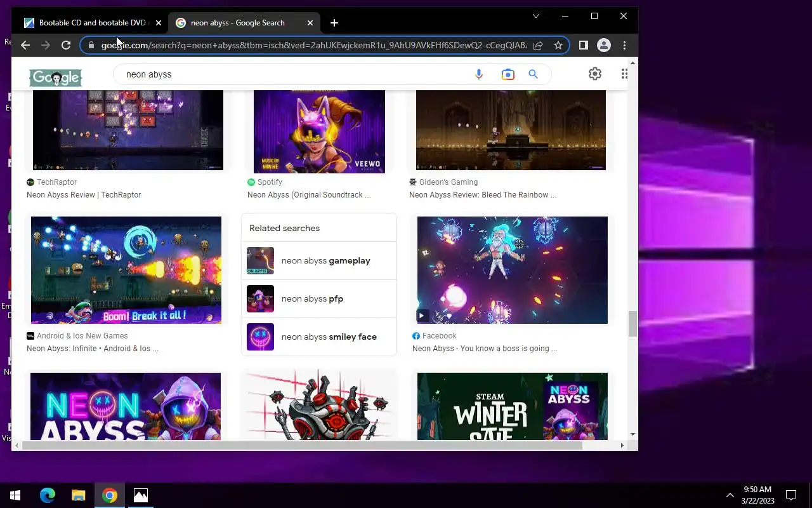Search by image with Google Lens camera
The image size is (812, 508).
(507, 74)
